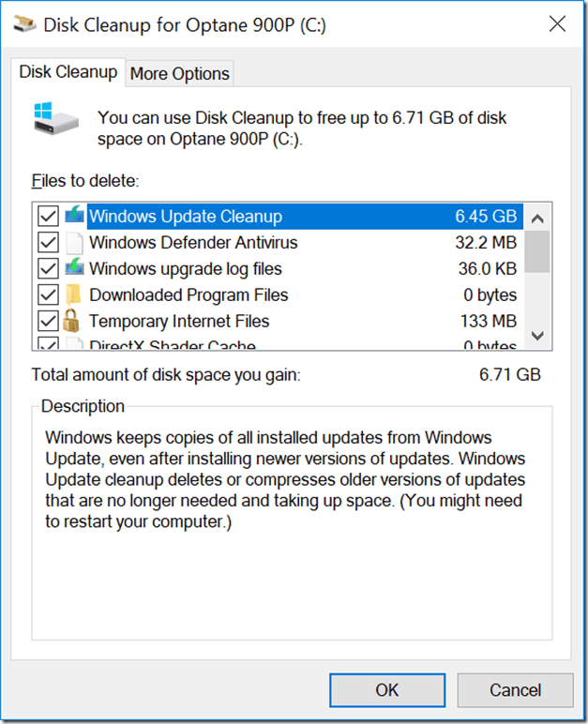
Task: Uncheck Temporary Internet Files checkbox
Action: [48, 321]
